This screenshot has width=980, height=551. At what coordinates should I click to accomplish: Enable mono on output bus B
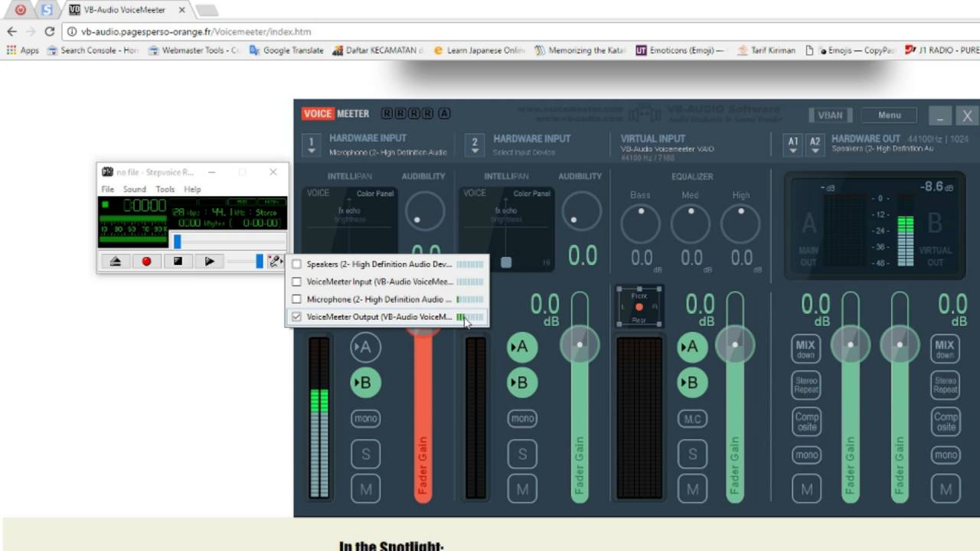(945, 455)
